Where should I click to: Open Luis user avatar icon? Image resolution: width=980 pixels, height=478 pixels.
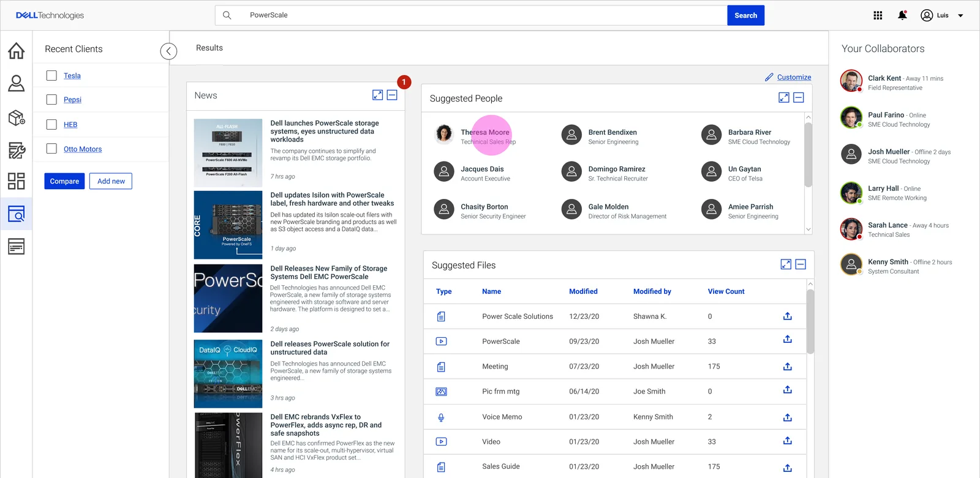[927, 15]
